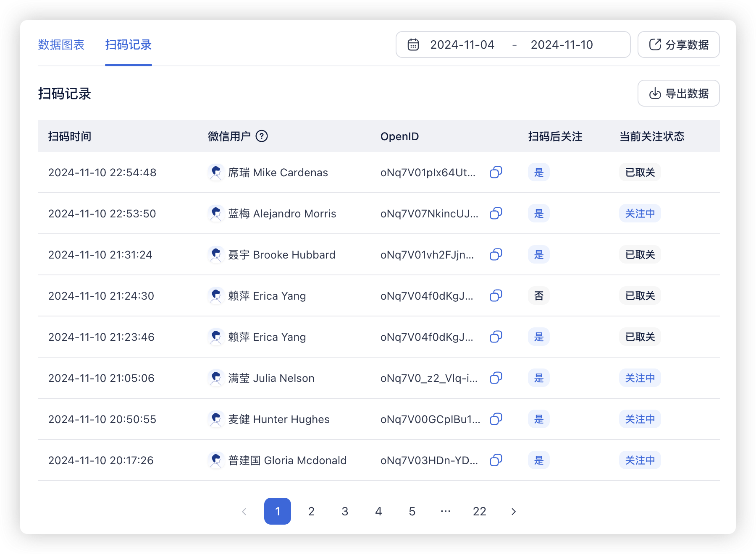Copy OpenID for Mike Cardenas row
The image size is (756, 554).
click(496, 172)
